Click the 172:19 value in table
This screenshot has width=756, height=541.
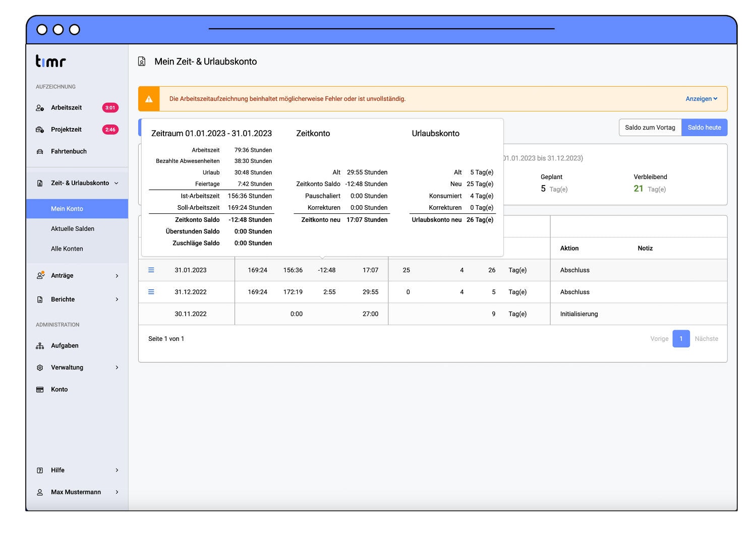[293, 292]
